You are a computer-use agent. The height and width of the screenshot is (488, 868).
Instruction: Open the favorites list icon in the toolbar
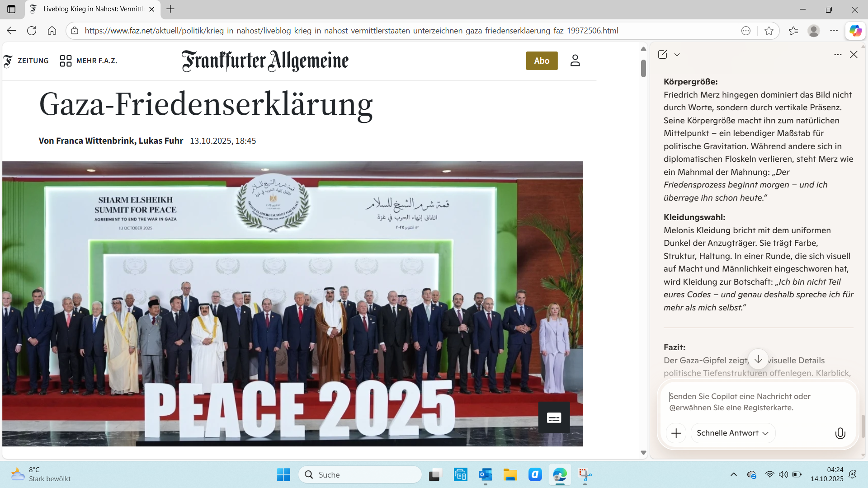(x=793, y=31)
